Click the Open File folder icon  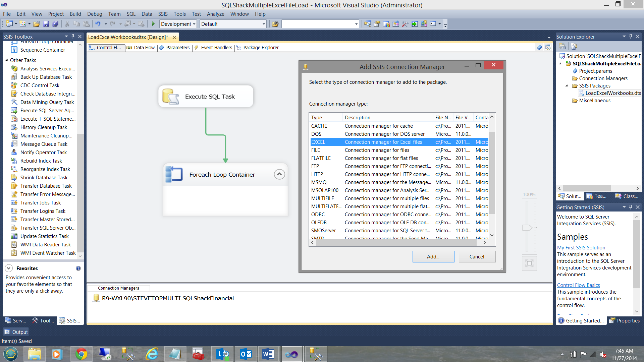tap(37, 24)
